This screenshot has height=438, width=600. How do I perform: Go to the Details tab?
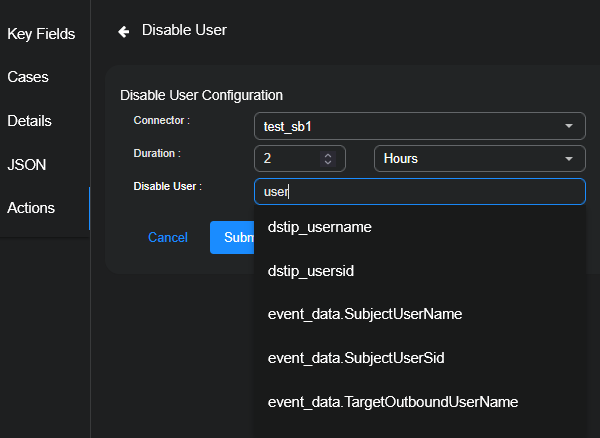30,121
